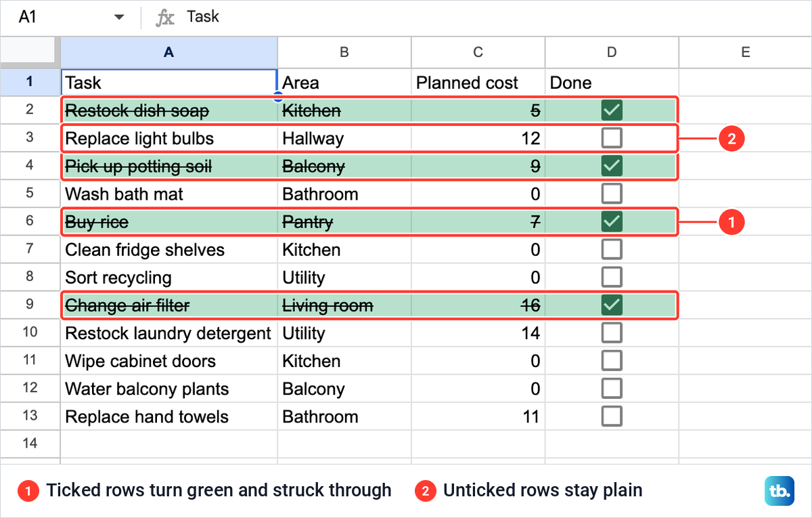Select the Change air filter cell
812x518 pixels.
coord(169,305)
